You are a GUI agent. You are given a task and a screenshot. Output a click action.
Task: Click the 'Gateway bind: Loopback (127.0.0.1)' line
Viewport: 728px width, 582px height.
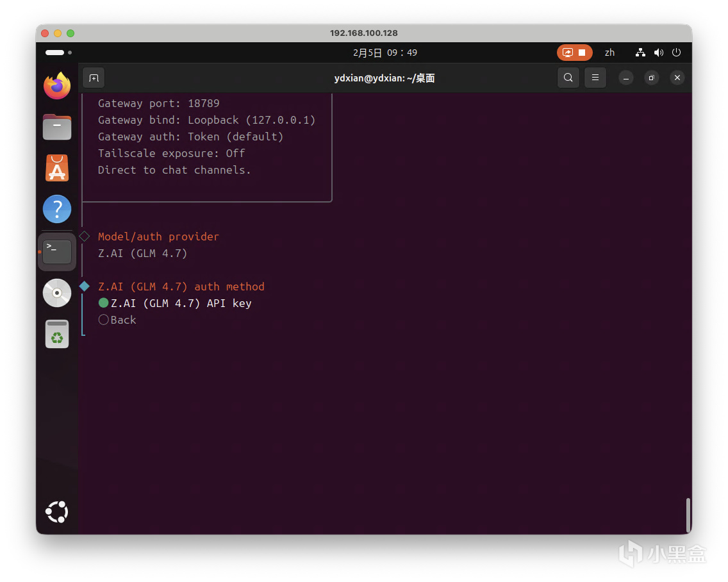[x=206, y=121]
